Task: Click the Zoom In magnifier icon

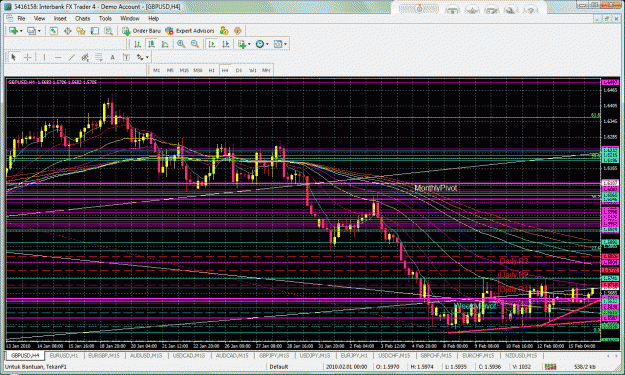Action: click(181, 44)
